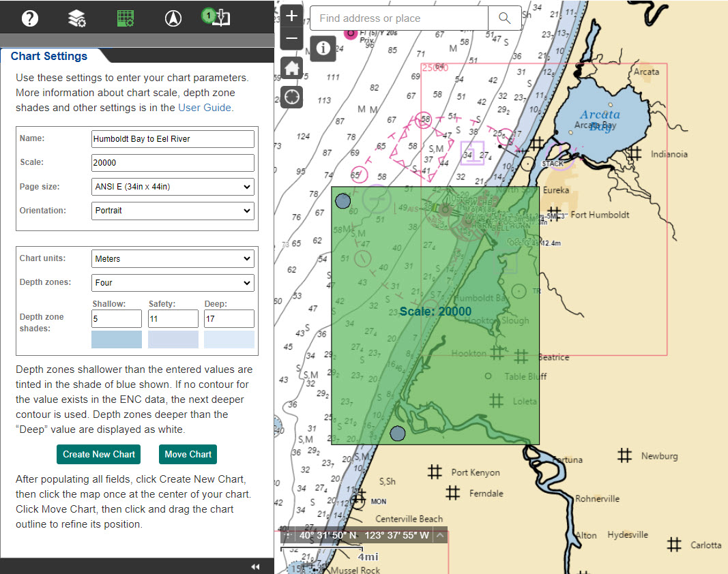
Task: Open the map information icon
Action: pos(323,48)
